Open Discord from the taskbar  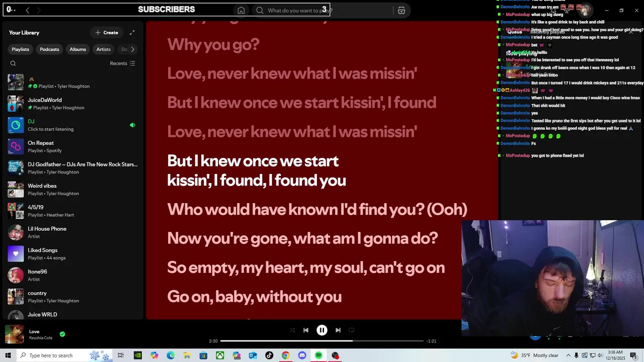pos(302,355)
